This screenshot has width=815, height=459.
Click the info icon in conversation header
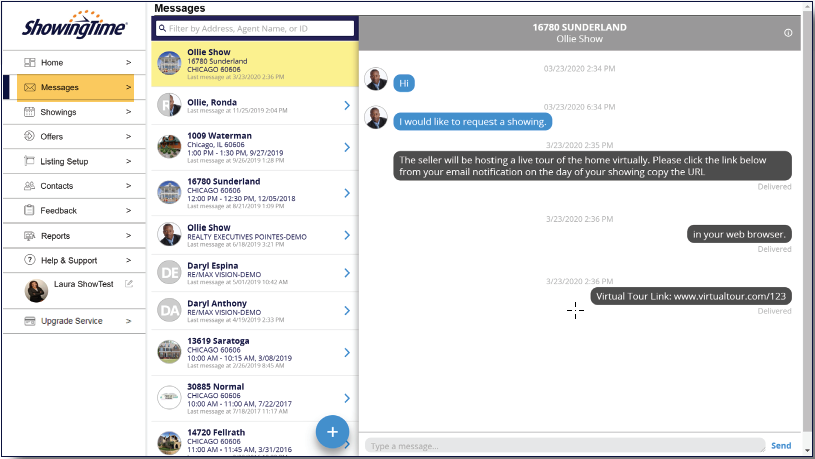pos(788,33)
